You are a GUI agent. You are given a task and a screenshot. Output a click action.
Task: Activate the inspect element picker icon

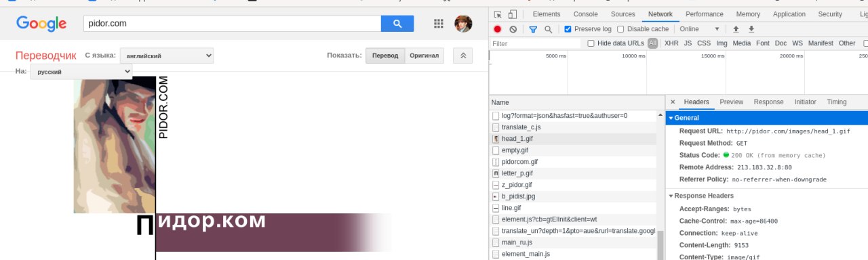[498, 14]
